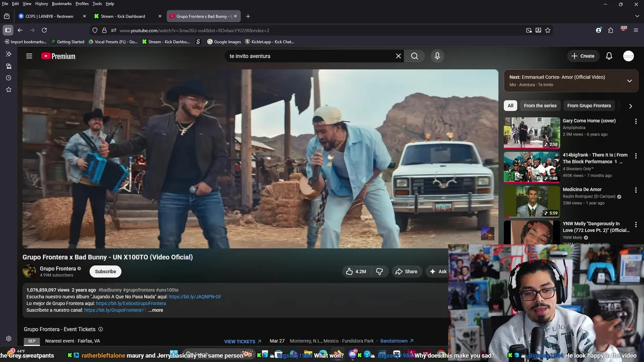Reload the page with refresh icon
644x362 pixels.
(44, 30)
